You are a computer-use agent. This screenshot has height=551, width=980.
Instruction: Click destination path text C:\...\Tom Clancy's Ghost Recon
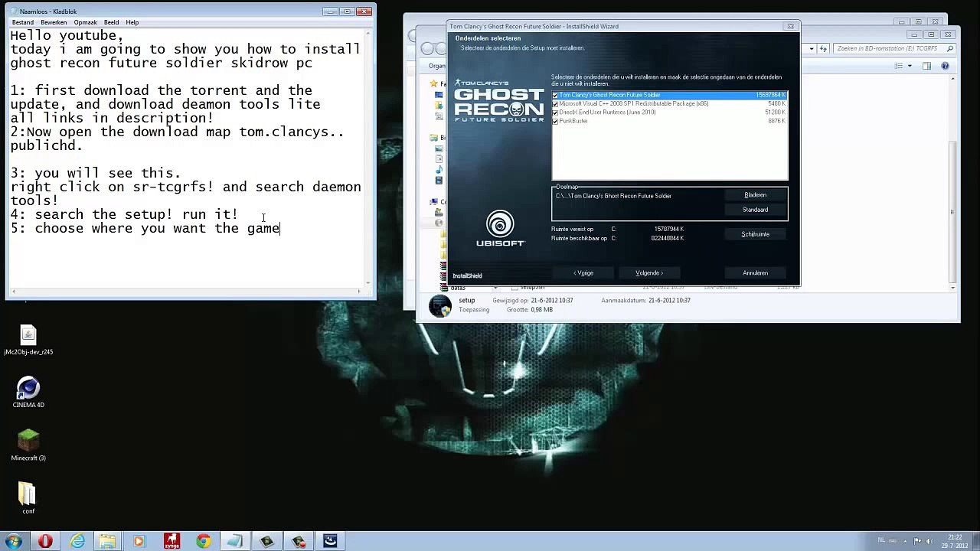tap(613, 196)
